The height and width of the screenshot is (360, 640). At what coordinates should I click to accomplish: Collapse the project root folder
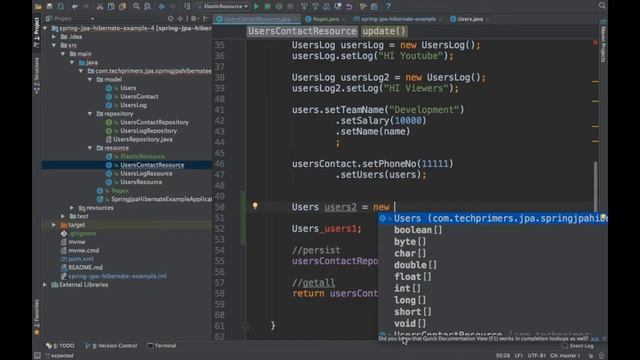(45, 28)
